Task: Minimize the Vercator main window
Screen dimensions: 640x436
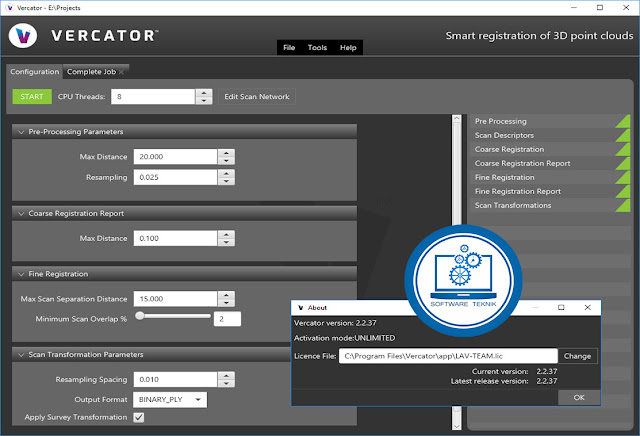Action: point(574,8)
